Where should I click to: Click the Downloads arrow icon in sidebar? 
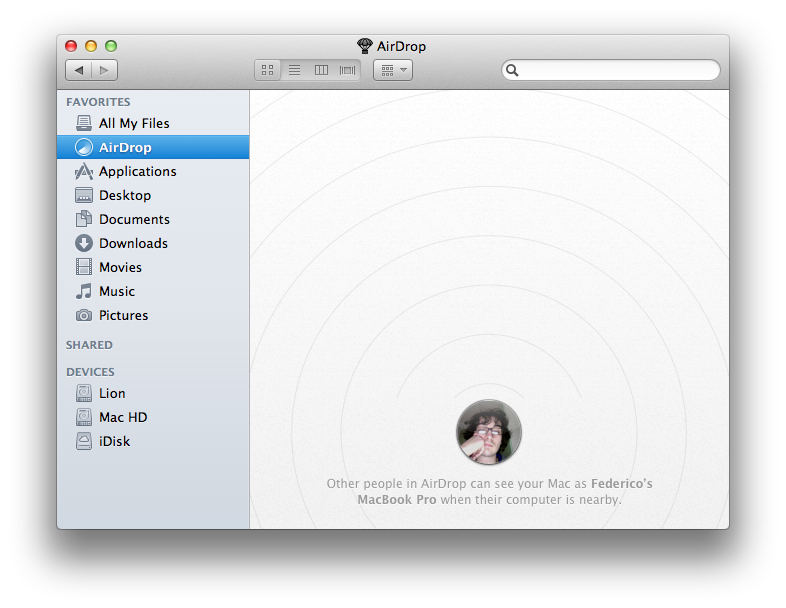pyautogui.click(x=84, y=243)
